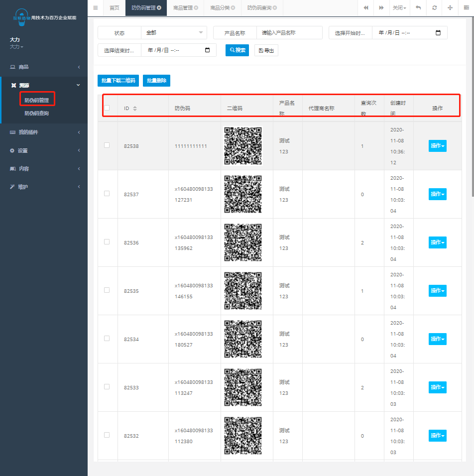
Task: Open 操作 dropdown for row 82533
Action: point(437,387)
